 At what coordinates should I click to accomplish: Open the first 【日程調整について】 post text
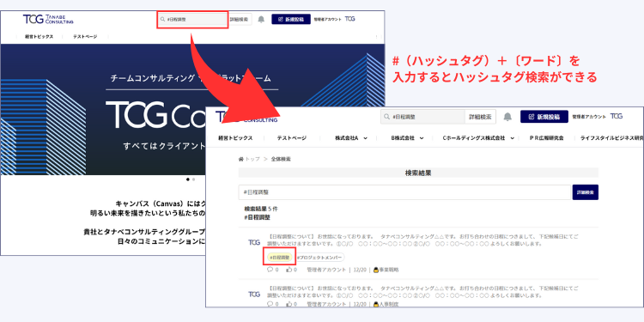coord(423,240)
